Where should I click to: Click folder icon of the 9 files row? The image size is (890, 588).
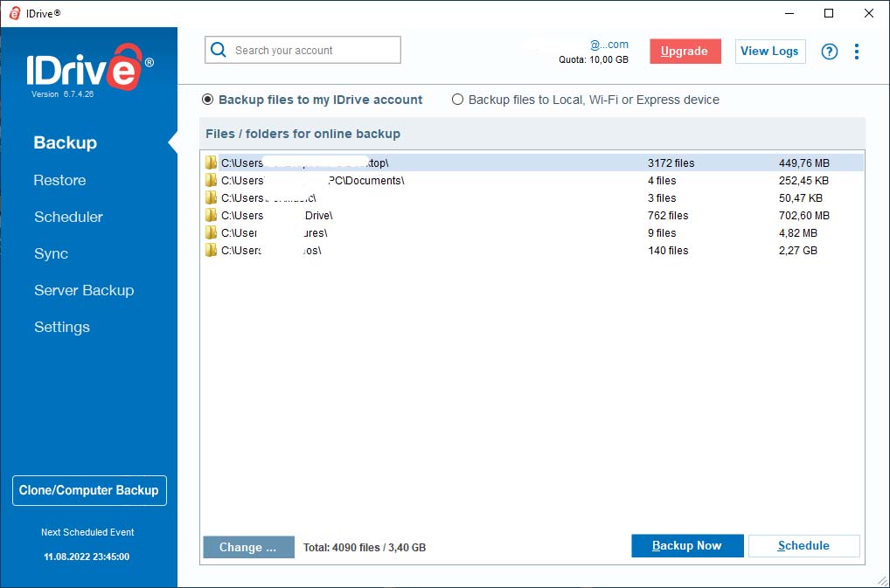212,233
